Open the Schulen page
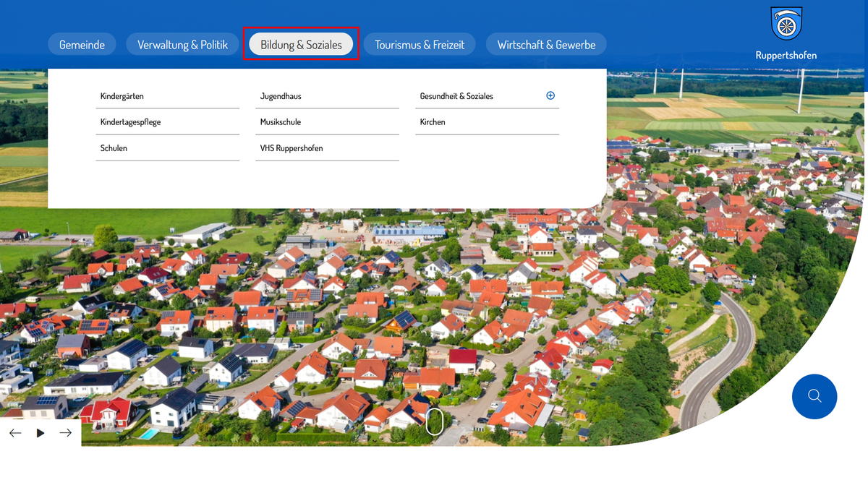 click(x=168, y=148)
